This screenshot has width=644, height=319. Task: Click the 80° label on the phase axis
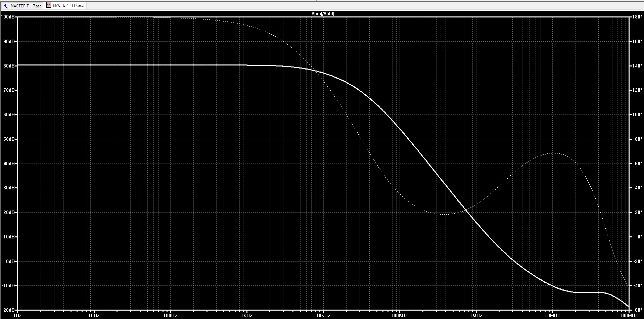click(638, 139)
